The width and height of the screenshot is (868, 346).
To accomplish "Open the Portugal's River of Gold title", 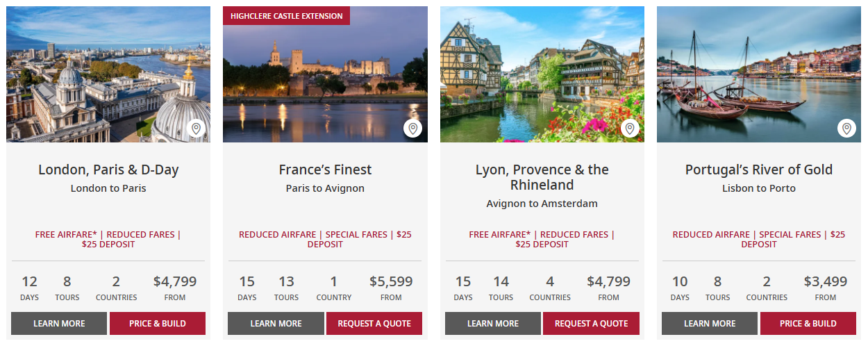I will click(x=759, y=170).
